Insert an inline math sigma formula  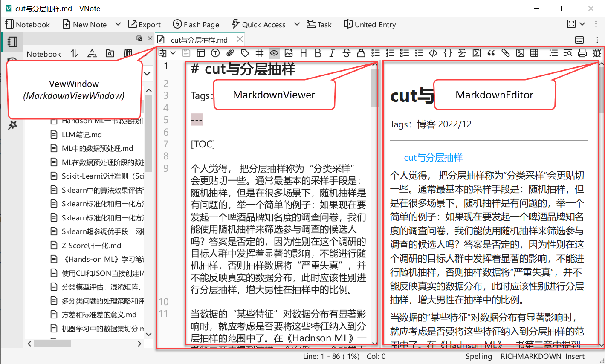point(462,53)
